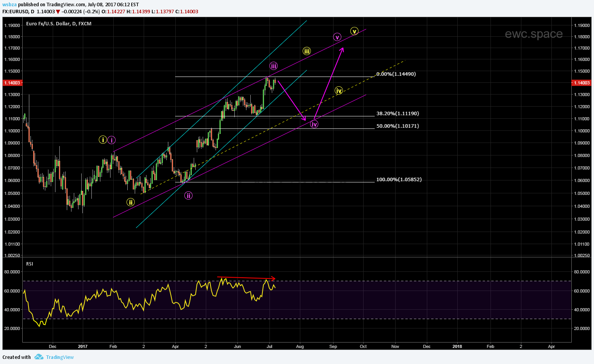Screen dimensions: 594x364
Task: Click the TradingView cloud logo icon
Action: coord(39,357)
